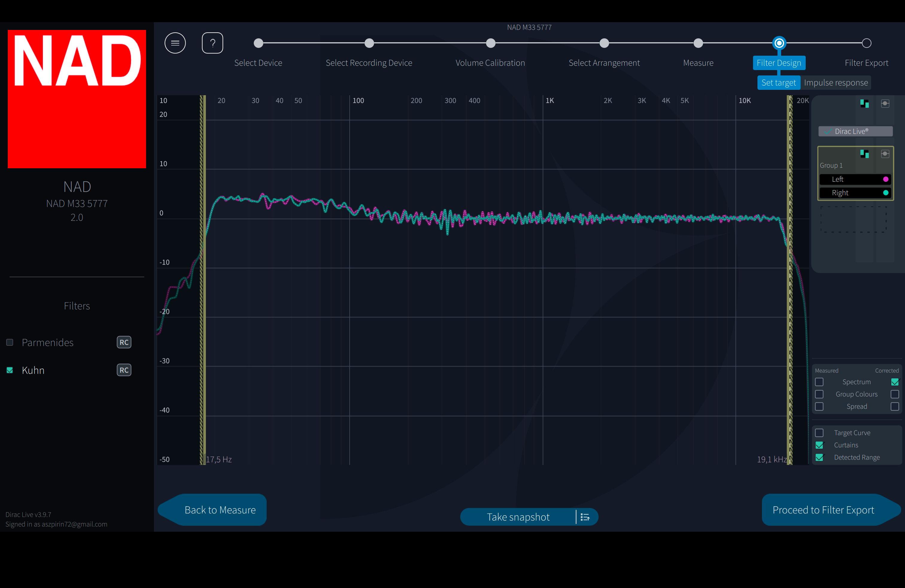The width and height of the screenshot is (905, 588).
Task: Click the RC badge next to Parmenides
Action: 124,342
